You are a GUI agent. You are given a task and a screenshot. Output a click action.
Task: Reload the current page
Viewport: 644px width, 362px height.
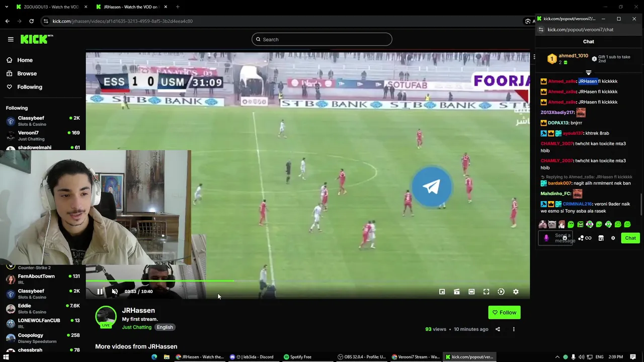tap(31, 21)
